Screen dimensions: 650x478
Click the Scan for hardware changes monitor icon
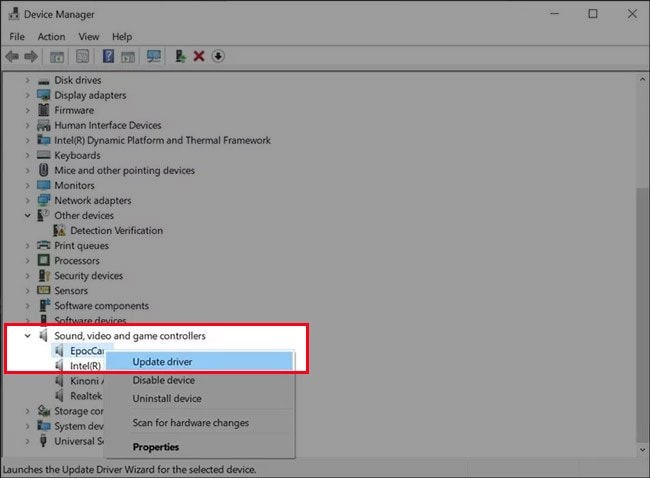tap(153, 56)
